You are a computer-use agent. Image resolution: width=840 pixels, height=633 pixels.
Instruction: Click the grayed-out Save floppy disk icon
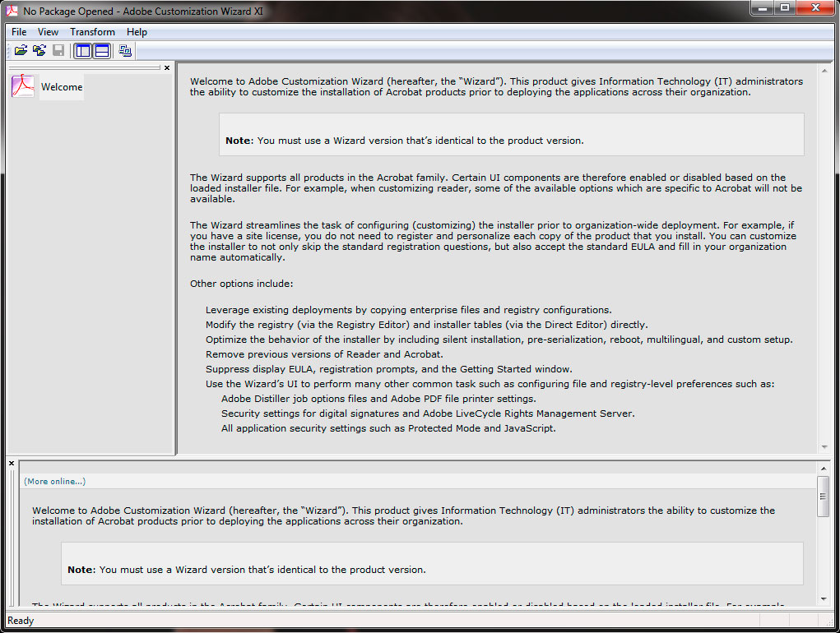(58, 51)
